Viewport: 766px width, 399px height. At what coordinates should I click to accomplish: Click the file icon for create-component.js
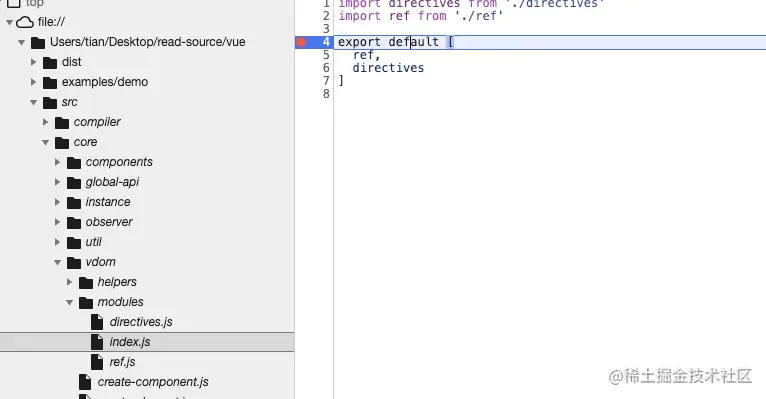[x=85, y=382]
